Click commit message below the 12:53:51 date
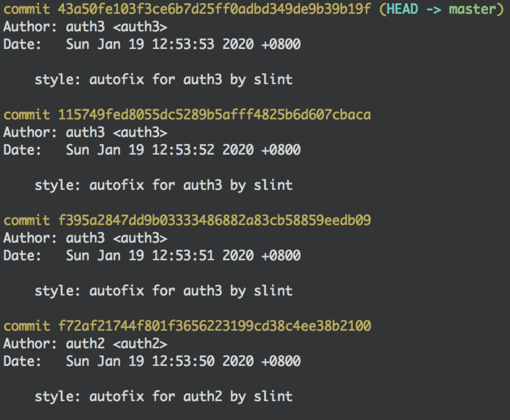 (x=163, y=291)
